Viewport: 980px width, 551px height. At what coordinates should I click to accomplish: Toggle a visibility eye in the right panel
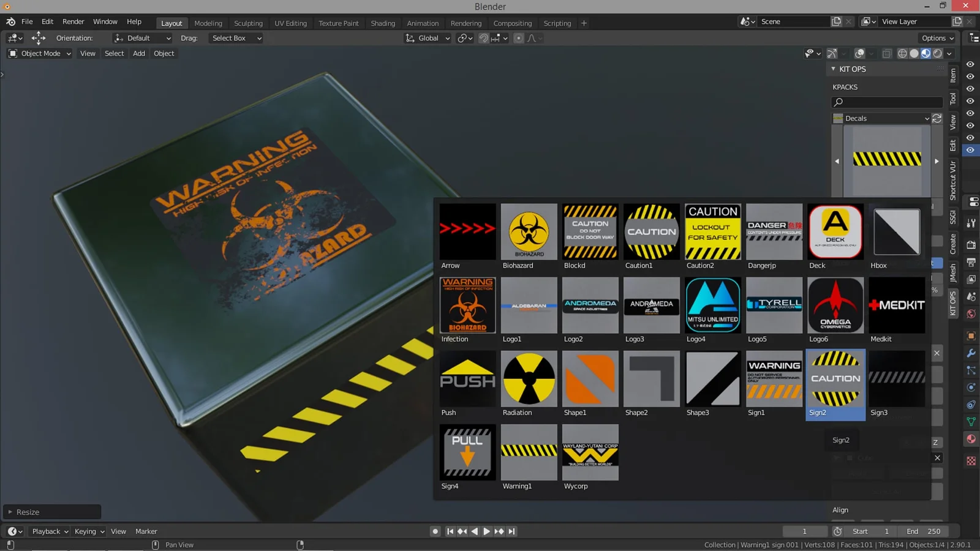970,77
